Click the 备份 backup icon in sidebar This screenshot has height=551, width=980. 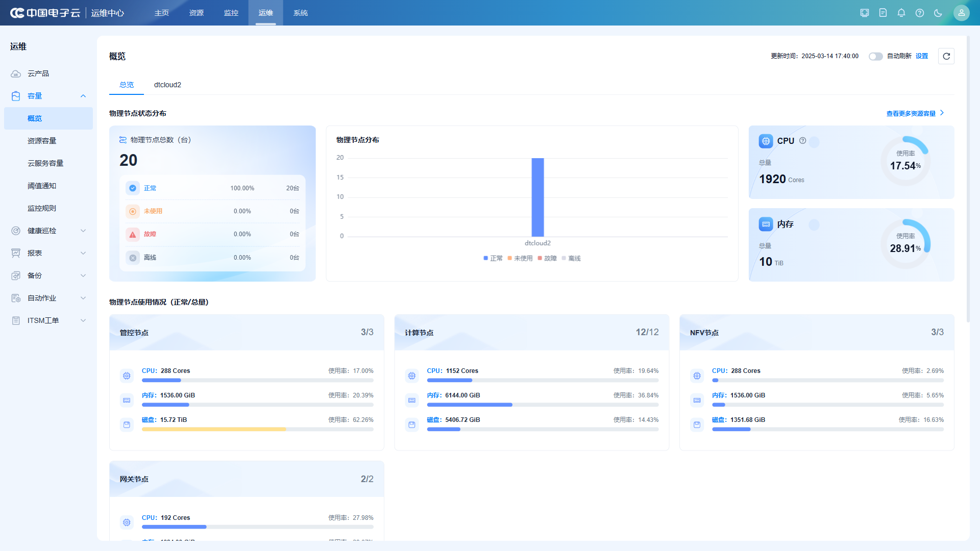16,275
